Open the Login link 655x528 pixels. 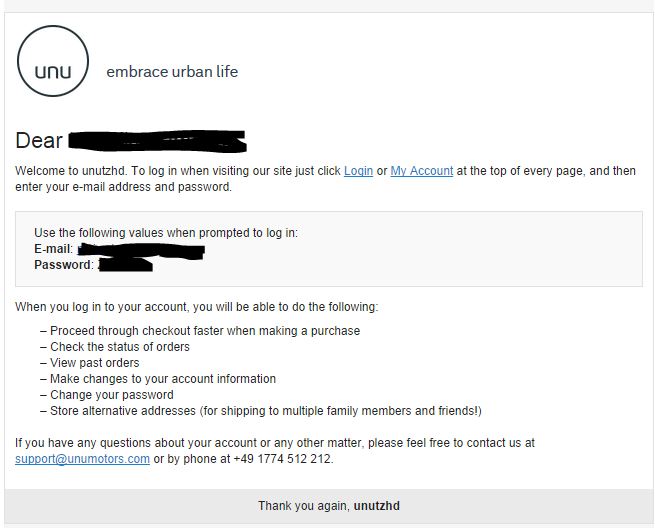click(x=358, y=171)
